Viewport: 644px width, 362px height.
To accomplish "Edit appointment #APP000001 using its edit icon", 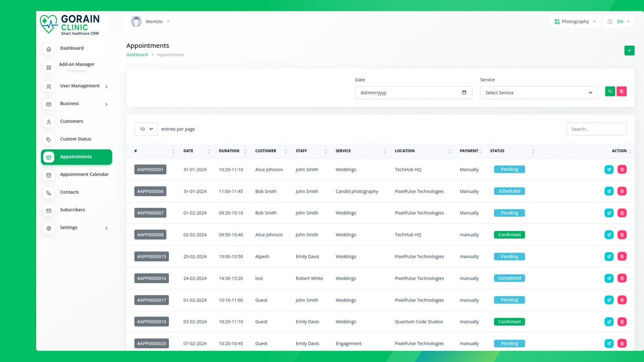I will pyautogui.click(x=609, y=170).
